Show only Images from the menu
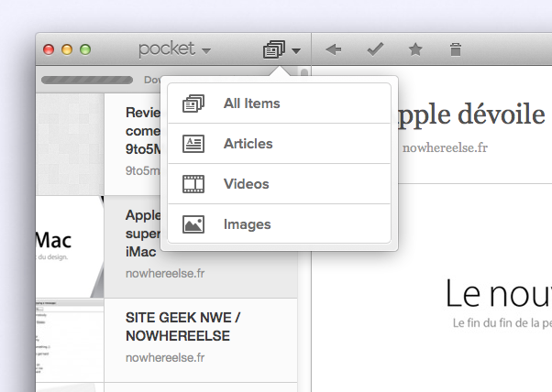 pos(248,224)
